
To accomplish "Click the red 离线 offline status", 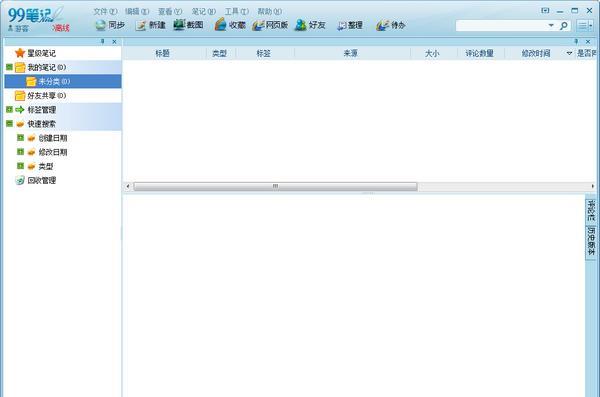I will pyautogui.click(x=61, y=28).
